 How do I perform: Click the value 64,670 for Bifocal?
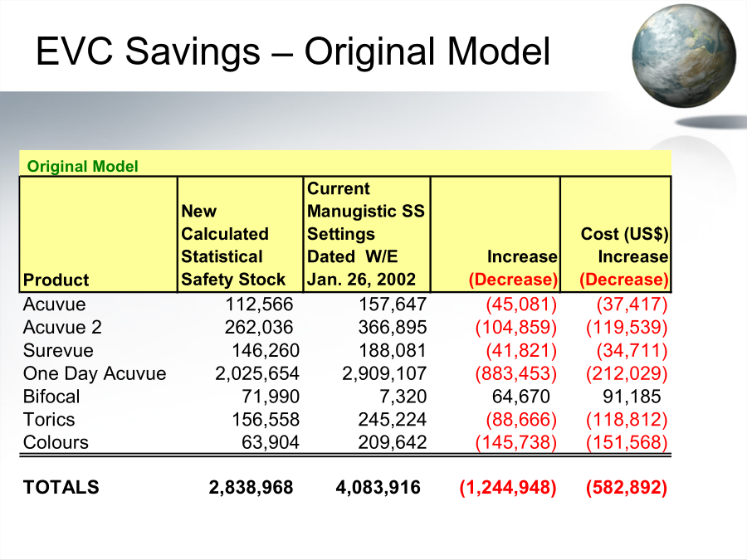pyautogui.click(x=521, y=397)
